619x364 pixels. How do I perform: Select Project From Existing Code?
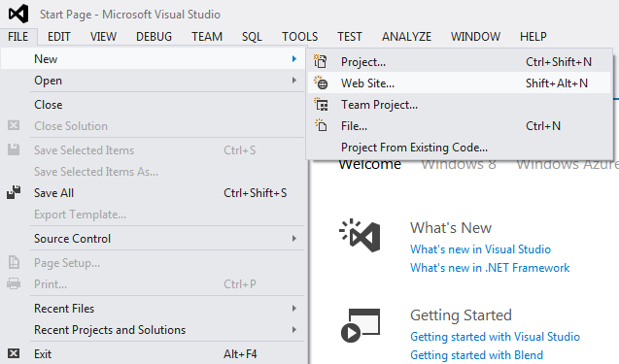point(414,148)
